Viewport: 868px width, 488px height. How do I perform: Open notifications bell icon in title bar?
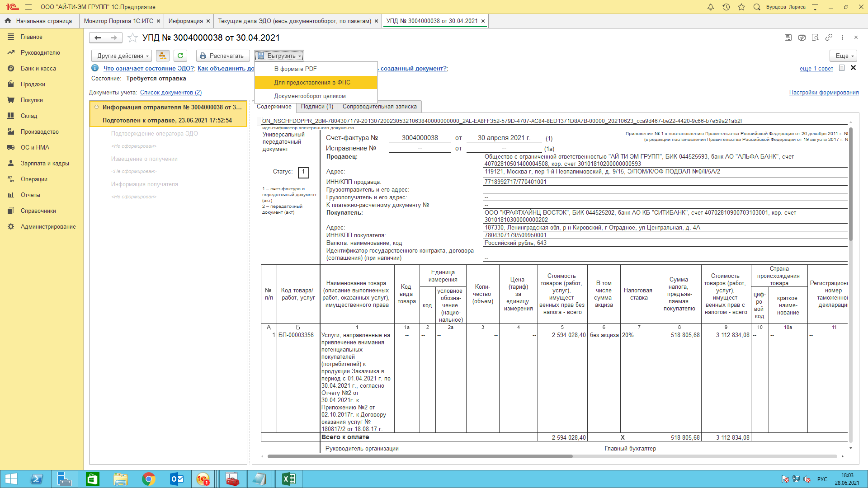(x=711, y=7)
